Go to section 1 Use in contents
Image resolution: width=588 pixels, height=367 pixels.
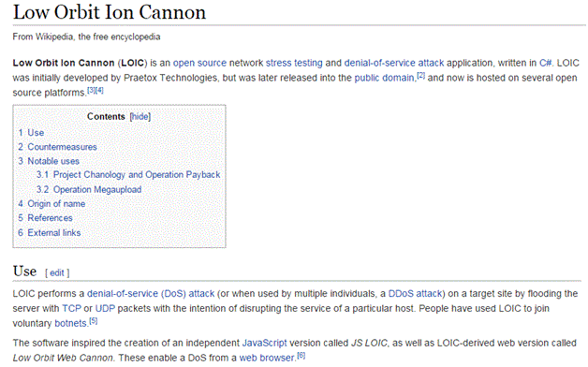[31, 133]
